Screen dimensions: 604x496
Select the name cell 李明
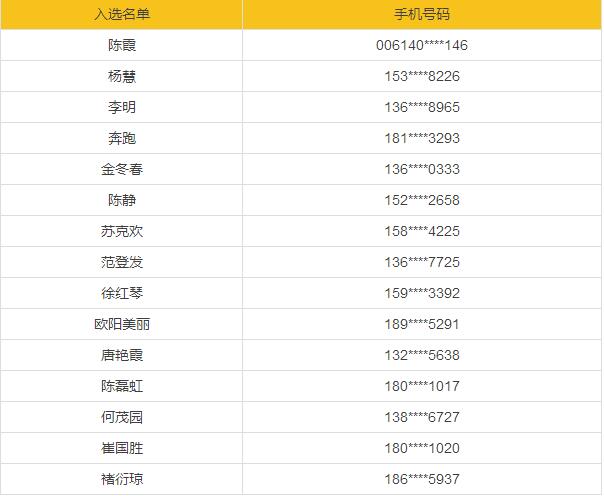(121, 107)
